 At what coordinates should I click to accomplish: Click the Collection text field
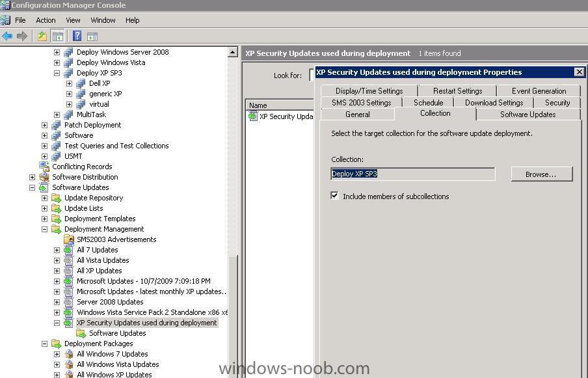413,174
